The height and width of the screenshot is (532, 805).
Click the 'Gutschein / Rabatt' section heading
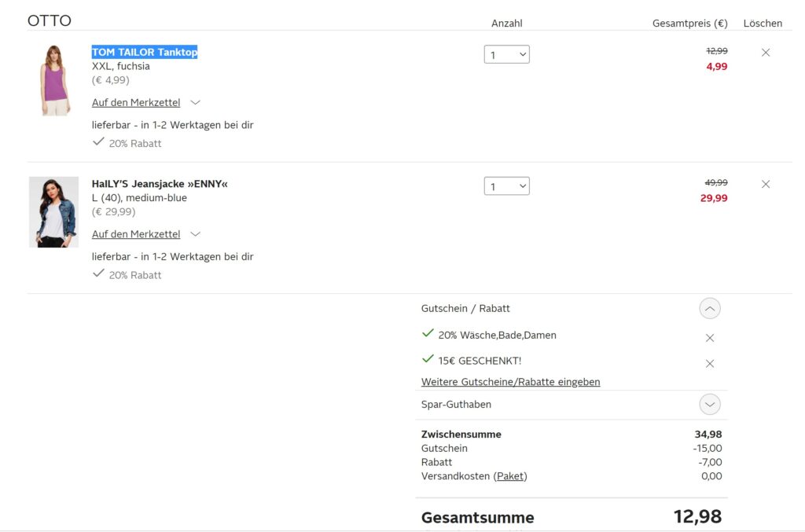point(465,308)
